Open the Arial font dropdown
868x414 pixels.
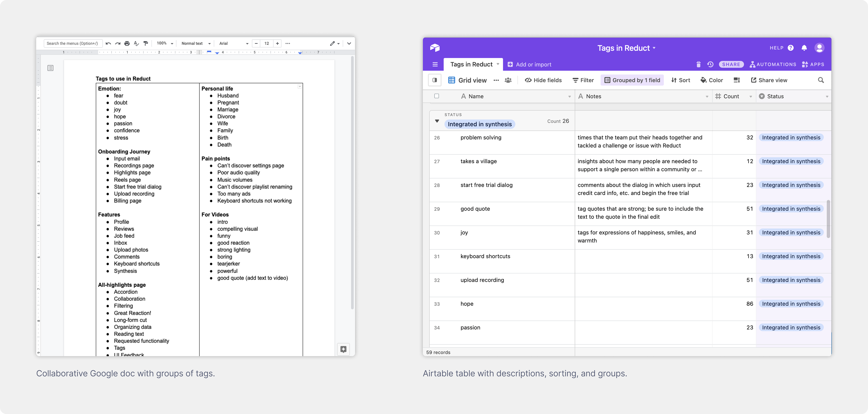[234, 43]
